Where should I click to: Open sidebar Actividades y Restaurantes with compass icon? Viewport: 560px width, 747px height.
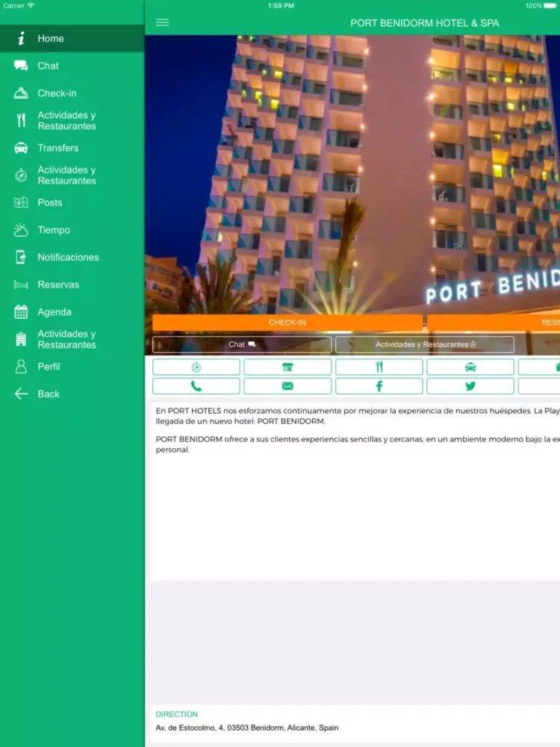(72, 176)
